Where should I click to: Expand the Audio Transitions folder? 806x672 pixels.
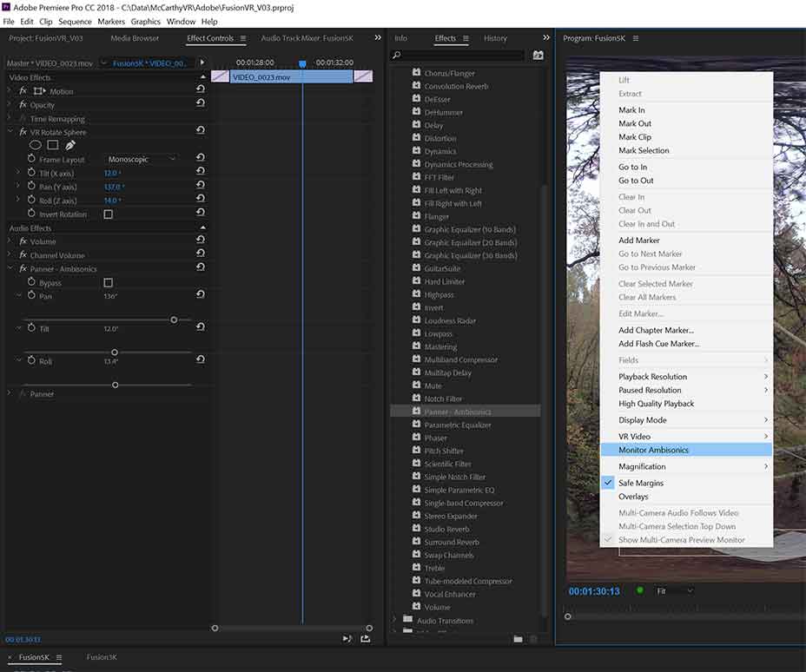pos(394,620)
